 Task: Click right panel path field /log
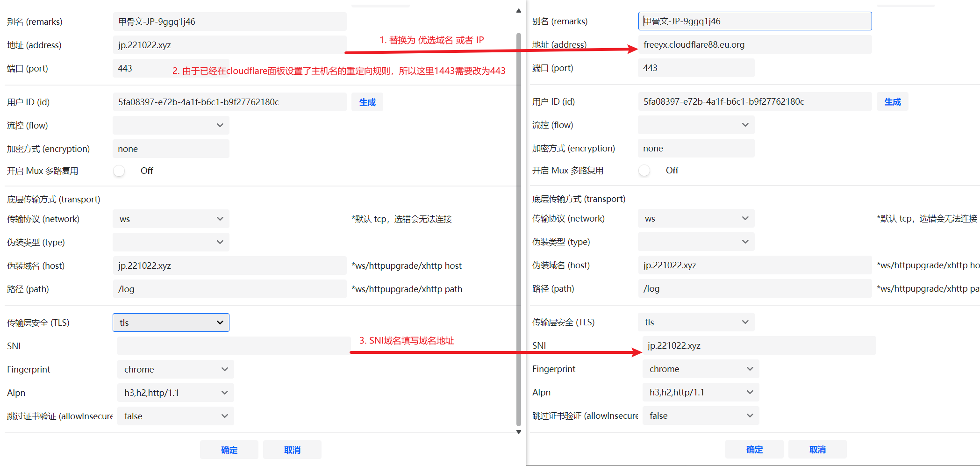(x=754, y=288)
